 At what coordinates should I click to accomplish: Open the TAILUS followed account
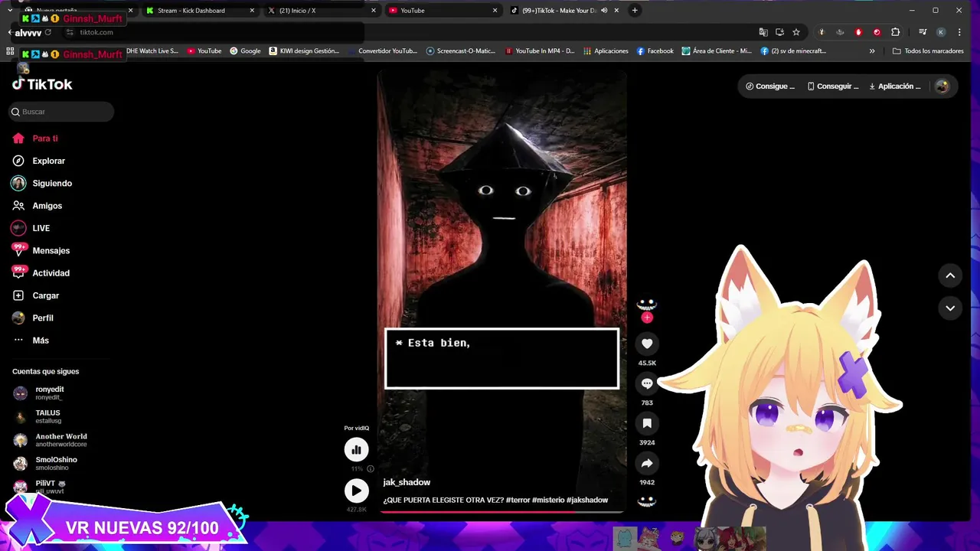pyautogui.click(x=48, y=416)
